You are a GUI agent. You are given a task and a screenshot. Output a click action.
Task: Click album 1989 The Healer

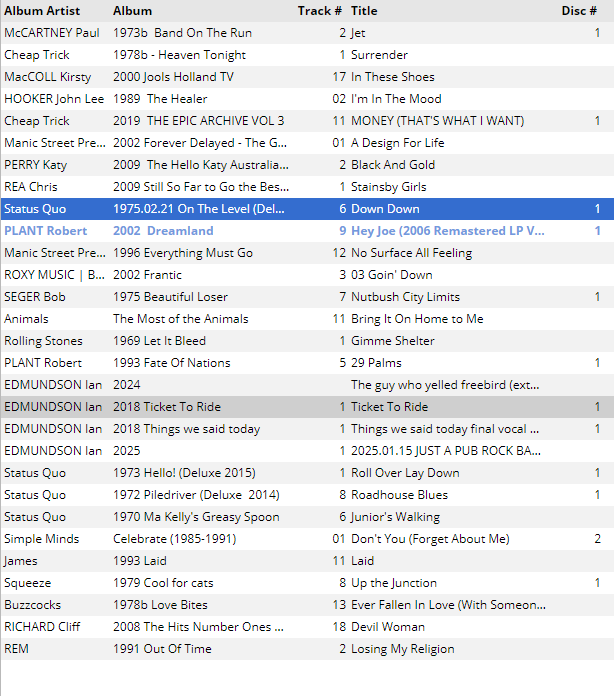(160, 99)
